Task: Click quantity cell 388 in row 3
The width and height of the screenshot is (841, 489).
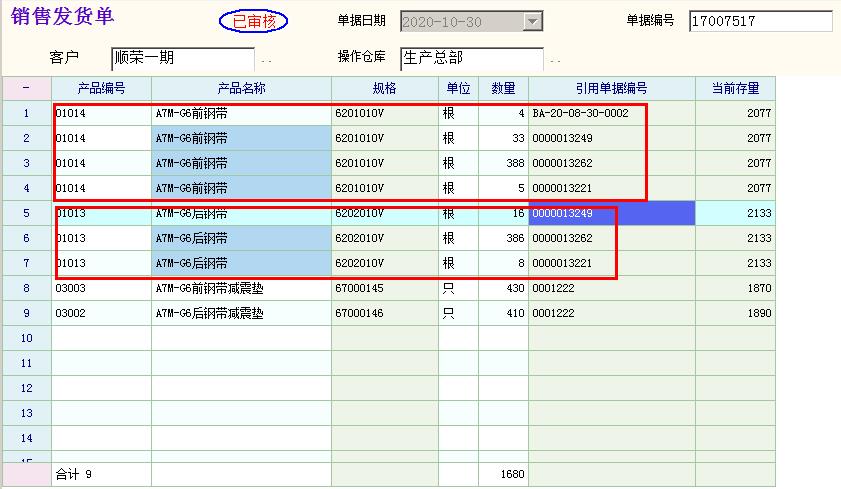Action: coord(503,163)
